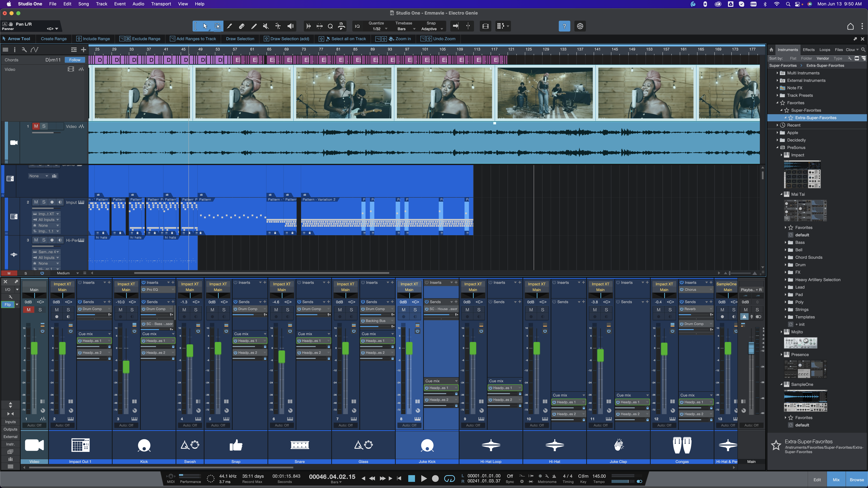Click the Kick channel drum icon

tap(144, 445)
